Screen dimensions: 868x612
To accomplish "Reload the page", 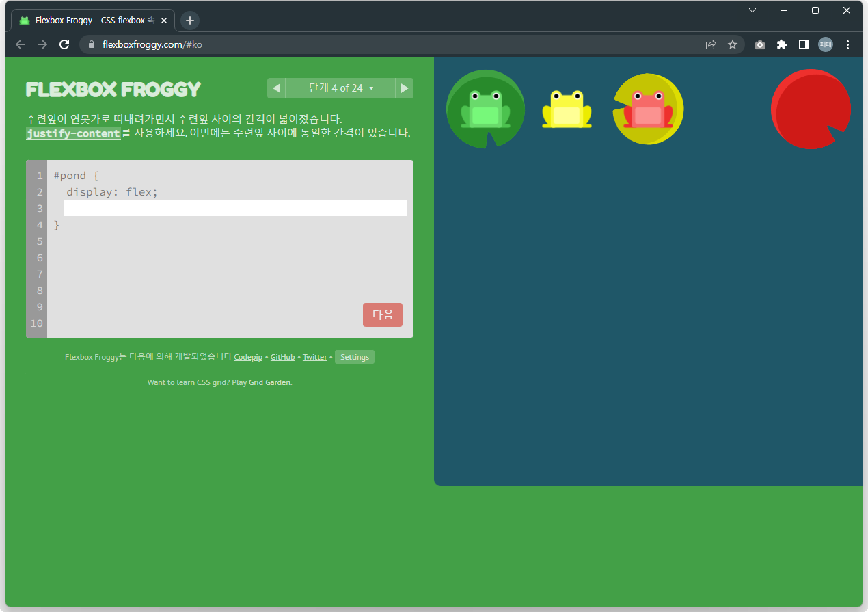I will pyautogui.click(x=64, y=44).
